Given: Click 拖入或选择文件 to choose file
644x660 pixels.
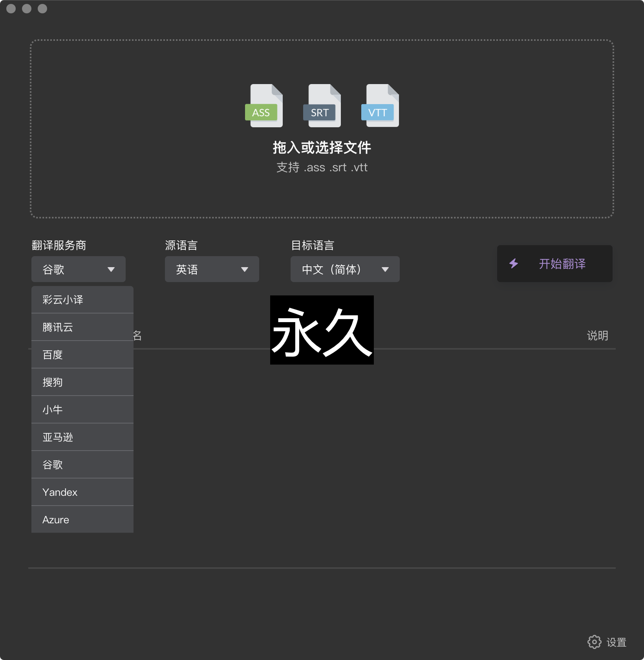Looking at the screenshot, I should [322, 148].
